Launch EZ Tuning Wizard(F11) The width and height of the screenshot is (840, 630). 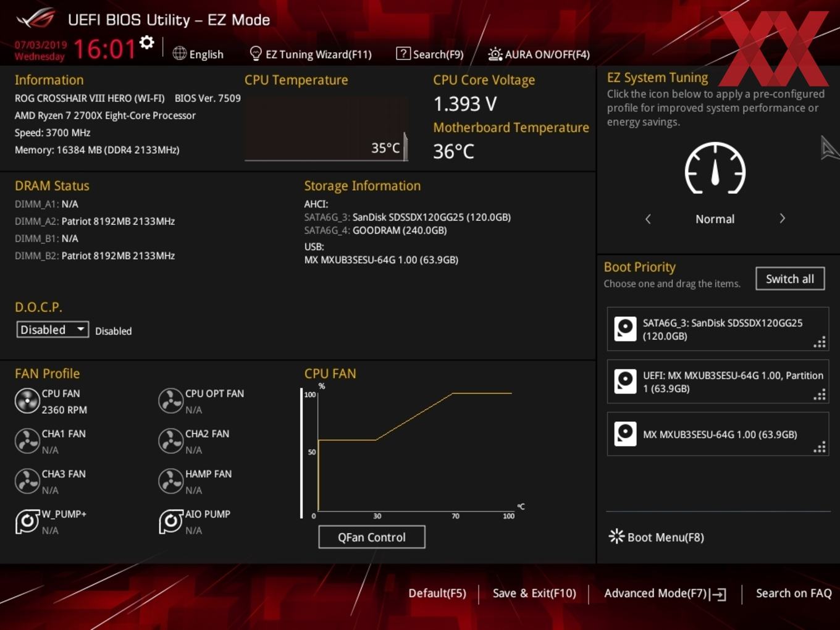click(x=319, y=54)
